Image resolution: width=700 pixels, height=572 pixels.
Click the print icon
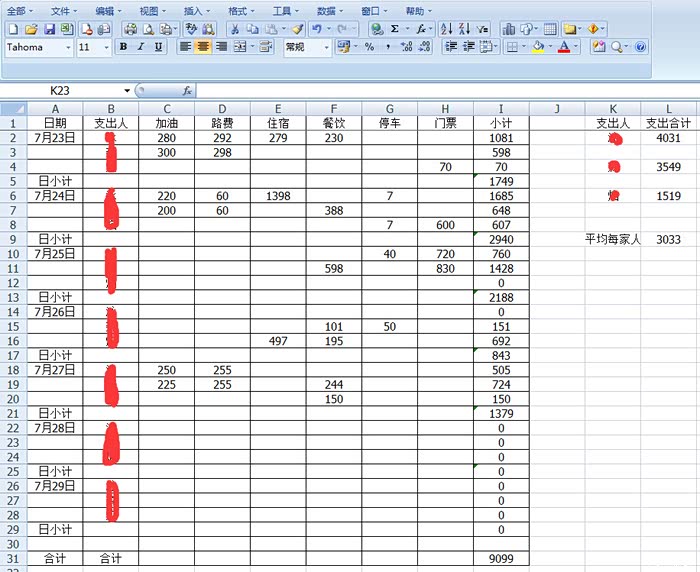pos(130,29)
